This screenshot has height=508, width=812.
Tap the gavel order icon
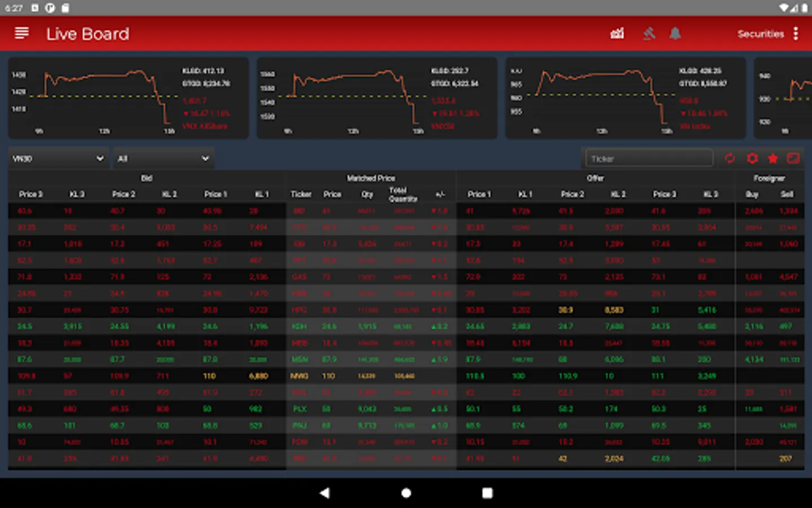(x=649, y=34)
